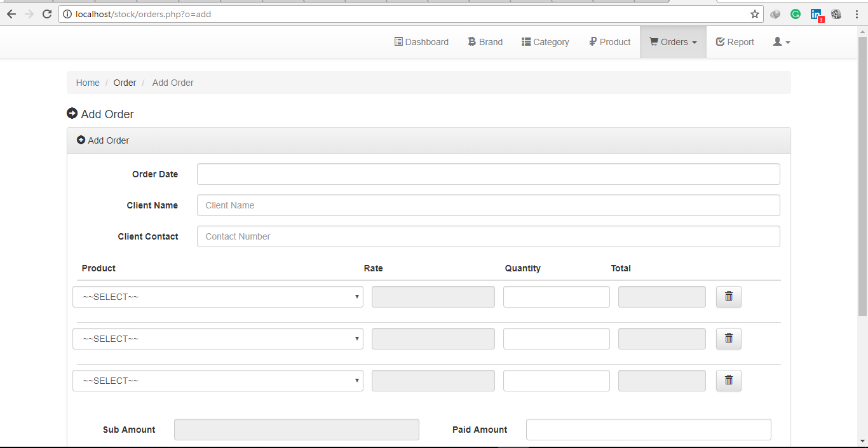Viewport: 868px width, 448px height.
Task: Click the Client Name input field
Action: click(488, 205)
